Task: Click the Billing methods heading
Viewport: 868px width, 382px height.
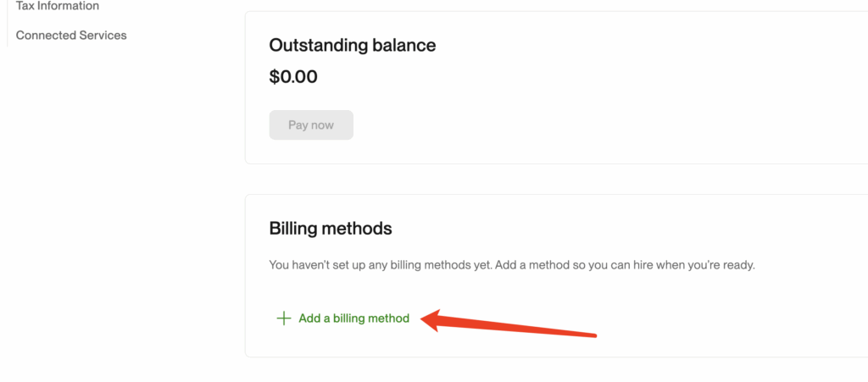Action: [x=331, y=228]
